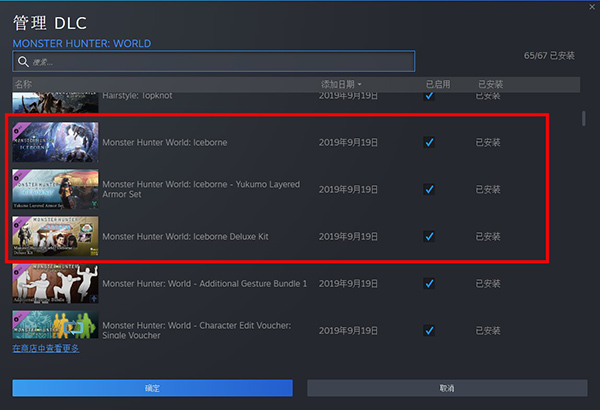Open the Iceborne Deluxe Kit thumbnail

(55, 236)
